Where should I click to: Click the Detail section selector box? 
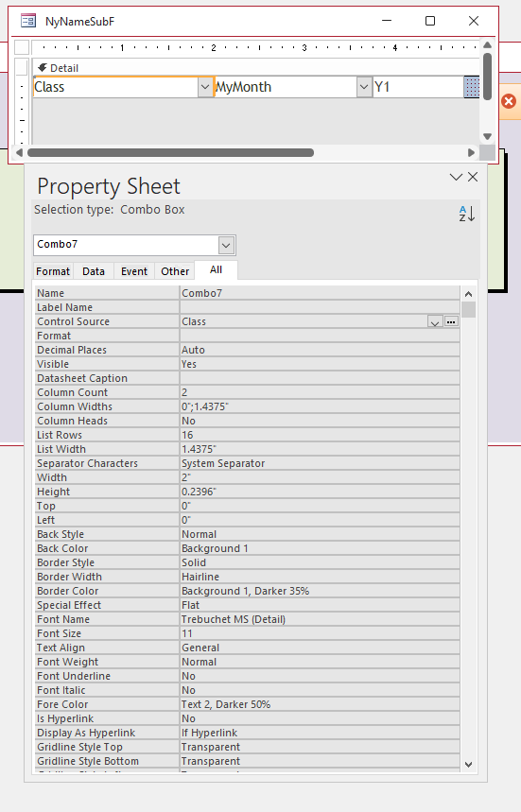point(22,67)
